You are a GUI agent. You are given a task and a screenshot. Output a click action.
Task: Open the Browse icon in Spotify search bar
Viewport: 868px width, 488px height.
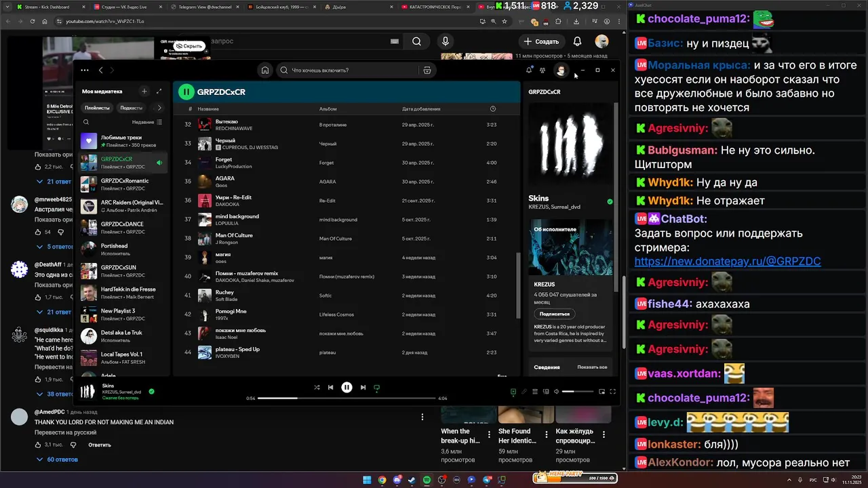point(427,70)
